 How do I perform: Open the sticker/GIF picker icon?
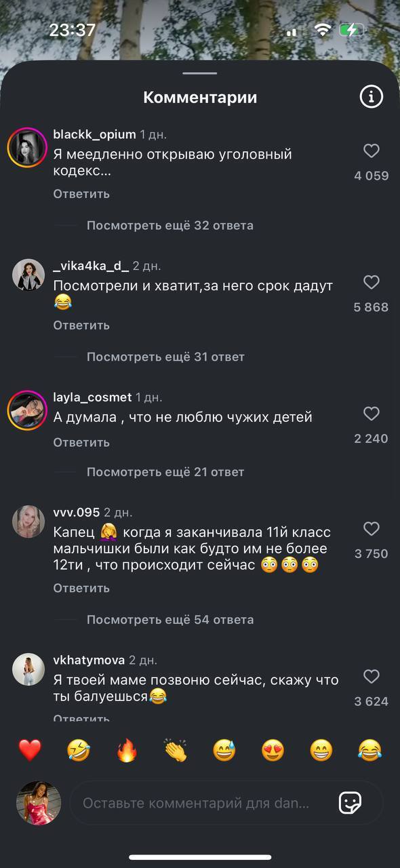pyautogui.click(x=350, y=803)
